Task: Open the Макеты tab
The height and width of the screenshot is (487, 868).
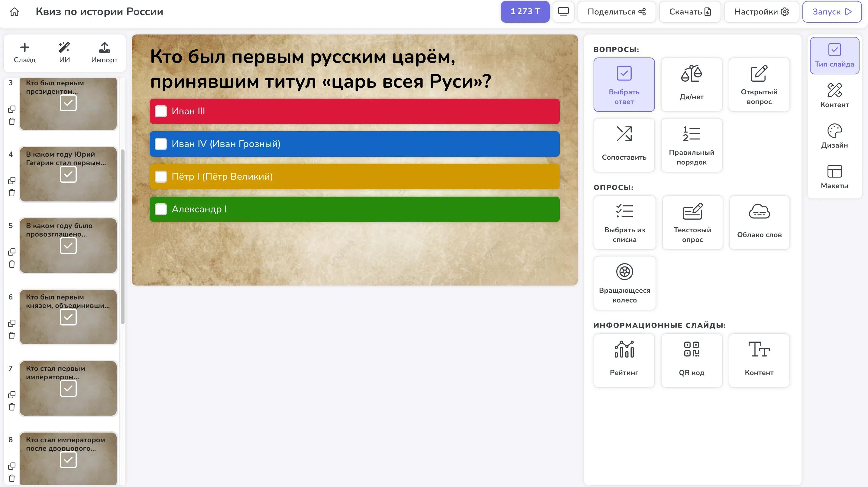Action: point(834,176)
